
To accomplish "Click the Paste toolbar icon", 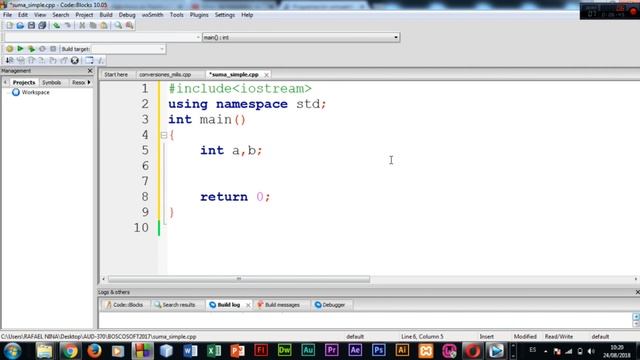I will pos(104,25).
